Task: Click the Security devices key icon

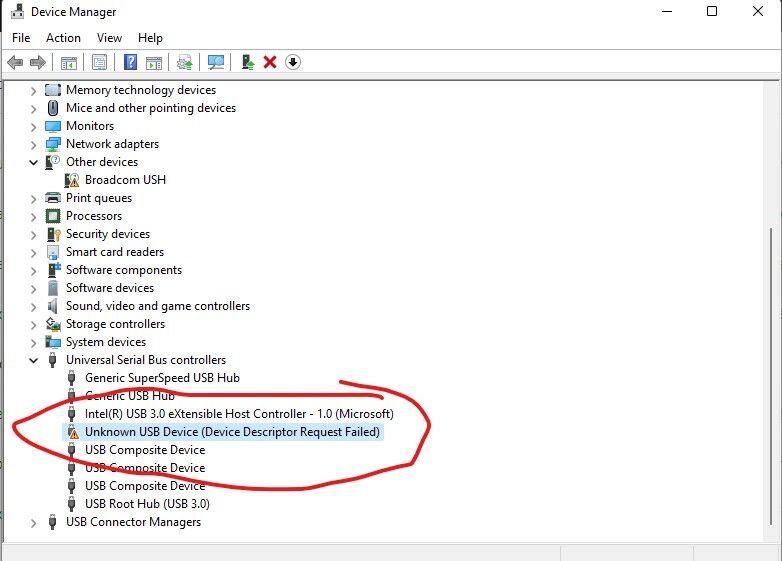Action: pos(53,234)
